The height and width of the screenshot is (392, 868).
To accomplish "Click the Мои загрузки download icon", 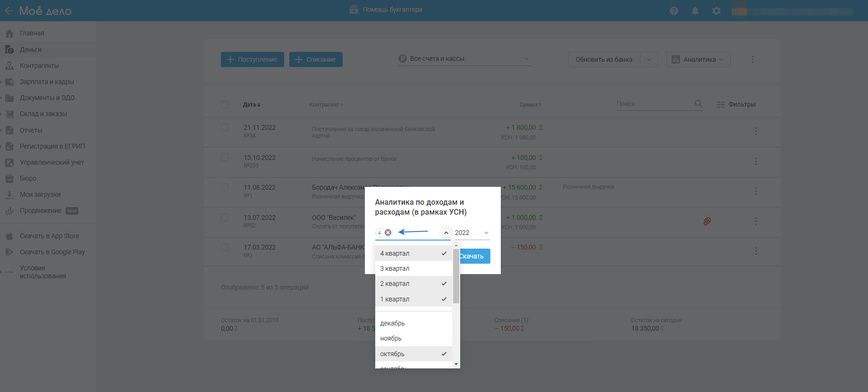I will 9,194.
